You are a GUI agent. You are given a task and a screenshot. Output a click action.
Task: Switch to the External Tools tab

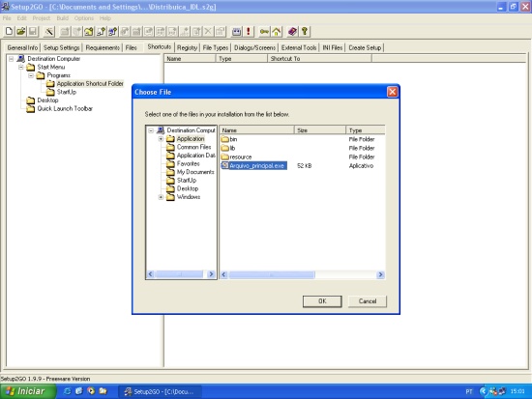(299, 47)
